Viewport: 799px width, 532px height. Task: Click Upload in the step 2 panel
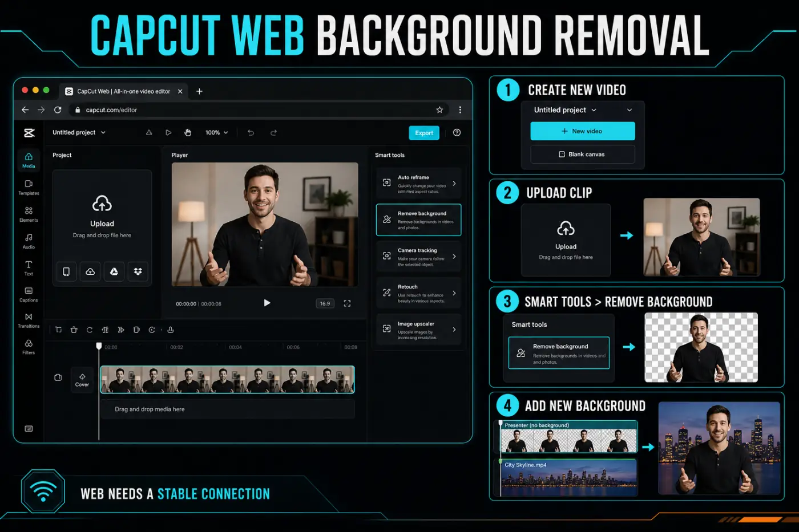pyautogui.click(x=566, y=240)
